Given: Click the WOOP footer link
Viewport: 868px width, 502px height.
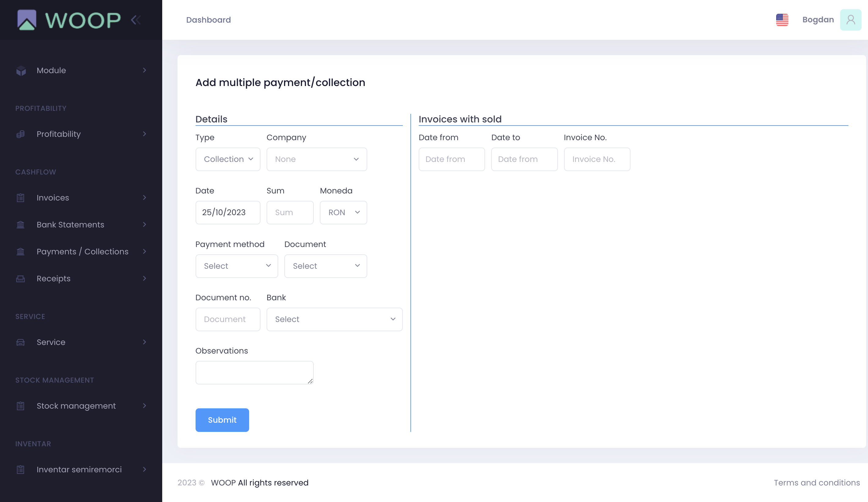Looking at the screenshot, I should click(x=223, y=483).
